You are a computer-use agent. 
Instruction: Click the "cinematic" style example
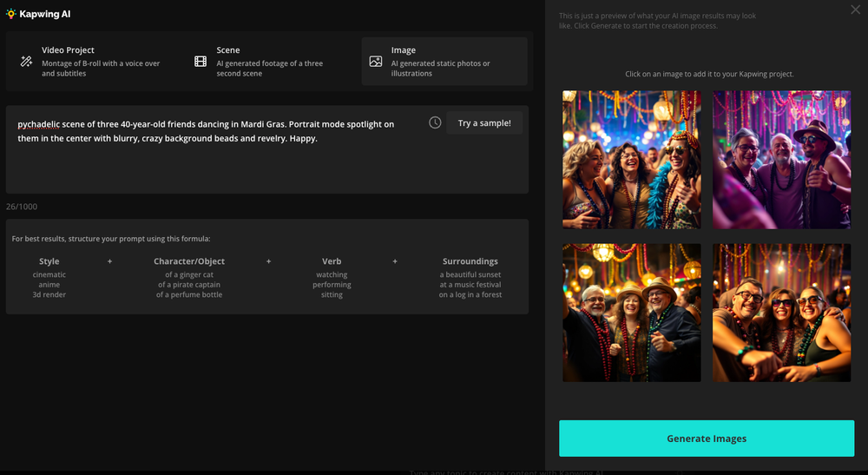(49, 274)
